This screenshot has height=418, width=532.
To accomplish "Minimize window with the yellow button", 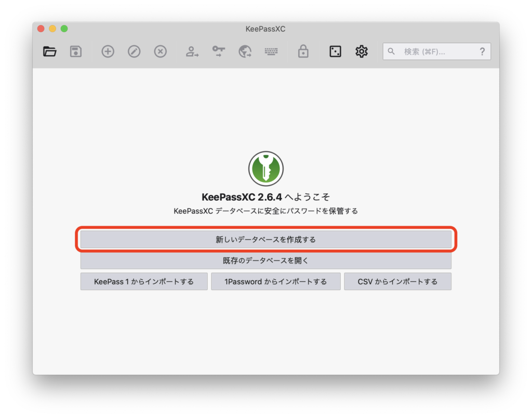I will [x=52, y=29].
